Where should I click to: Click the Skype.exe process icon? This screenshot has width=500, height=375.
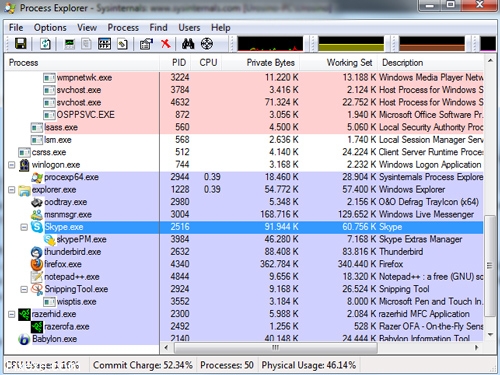tap(37, 227)
